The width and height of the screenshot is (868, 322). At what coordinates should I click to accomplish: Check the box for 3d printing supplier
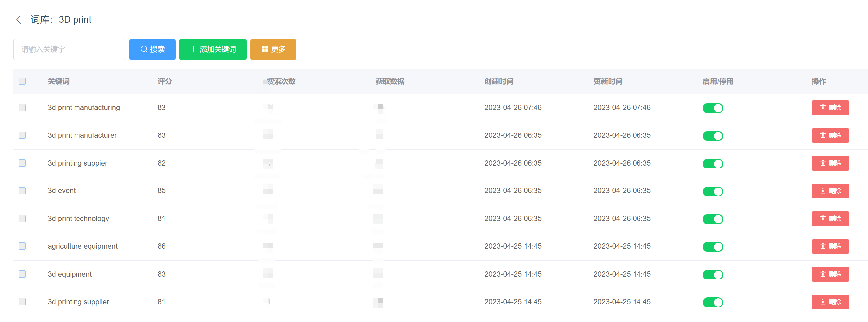tap(22, 302)
